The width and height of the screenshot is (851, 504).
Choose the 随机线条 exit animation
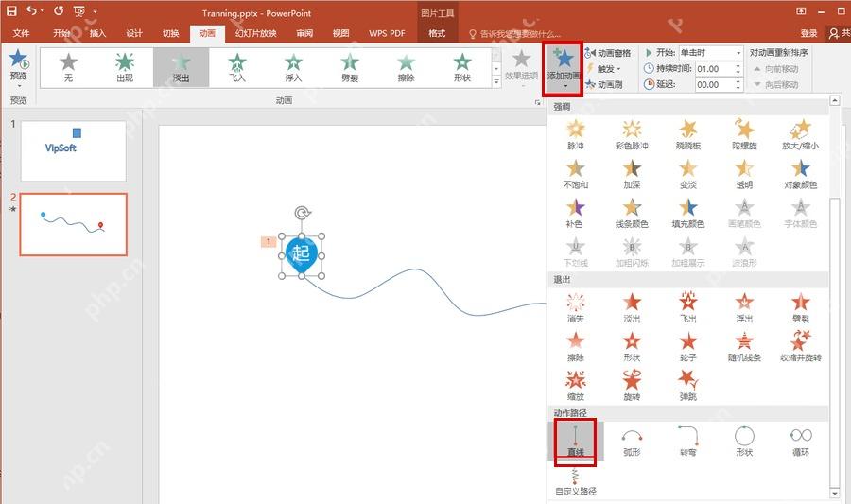pos(744,347)
